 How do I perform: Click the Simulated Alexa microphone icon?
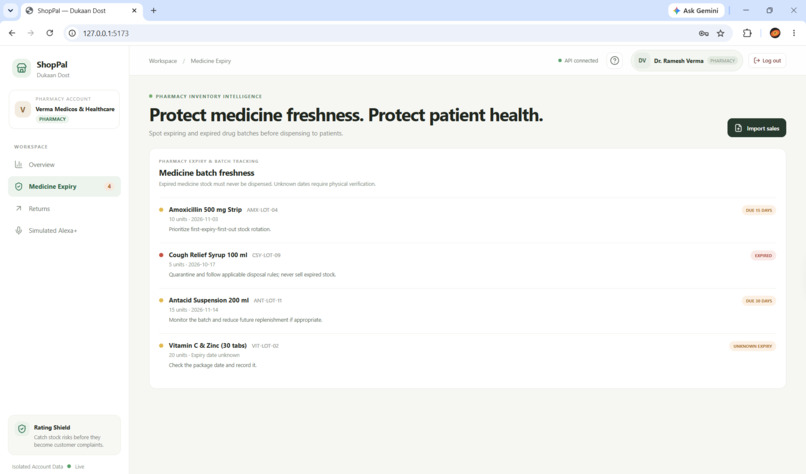(x=19, y=230)
